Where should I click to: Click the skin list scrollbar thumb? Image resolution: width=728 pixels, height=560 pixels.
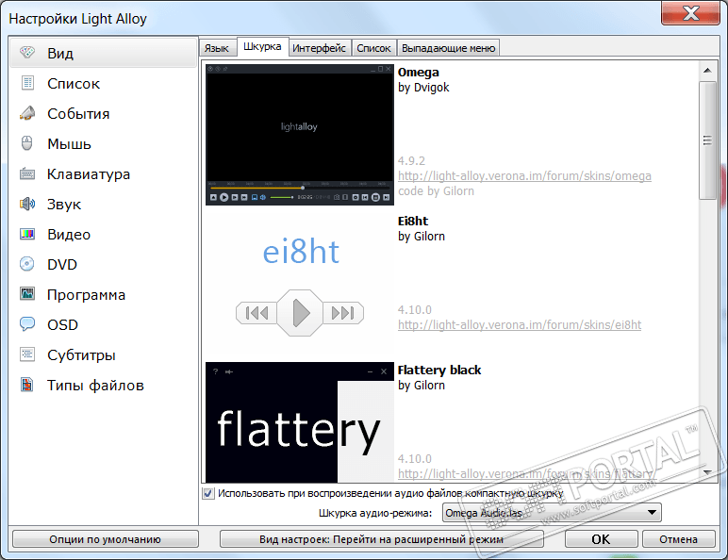tap(707, 140)
